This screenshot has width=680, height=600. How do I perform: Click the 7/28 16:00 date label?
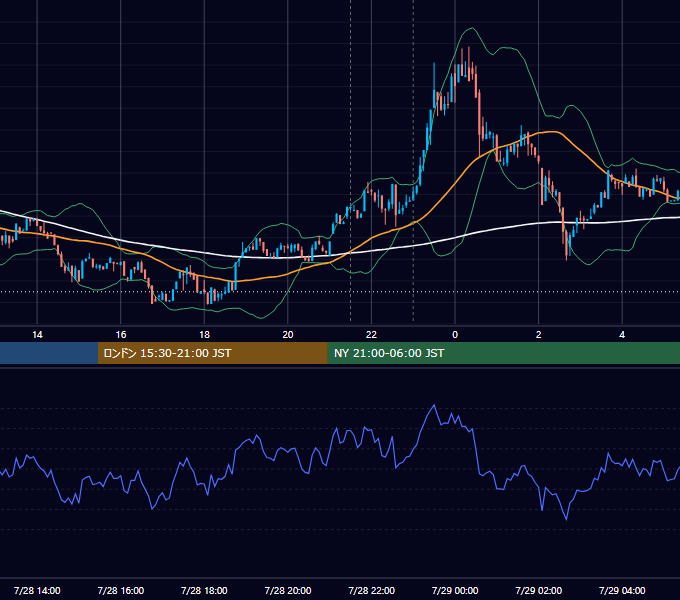point(121,590)
